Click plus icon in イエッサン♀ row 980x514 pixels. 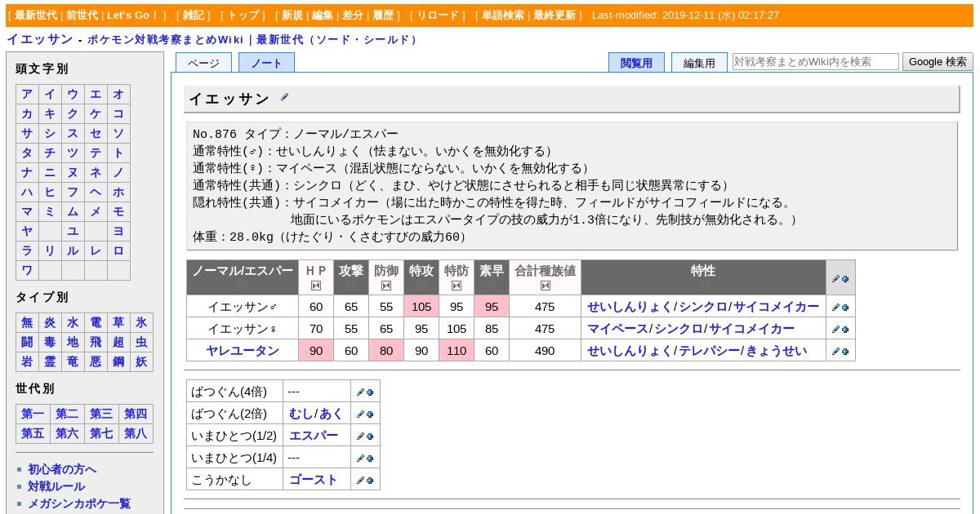(845, 330)
